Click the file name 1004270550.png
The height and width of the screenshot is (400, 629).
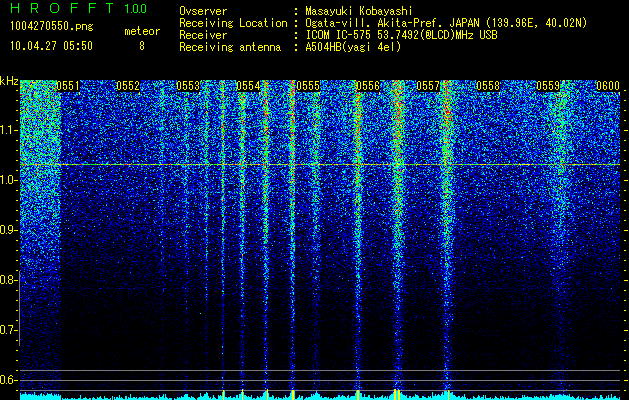pyautogui.click(x=52, y=27)
